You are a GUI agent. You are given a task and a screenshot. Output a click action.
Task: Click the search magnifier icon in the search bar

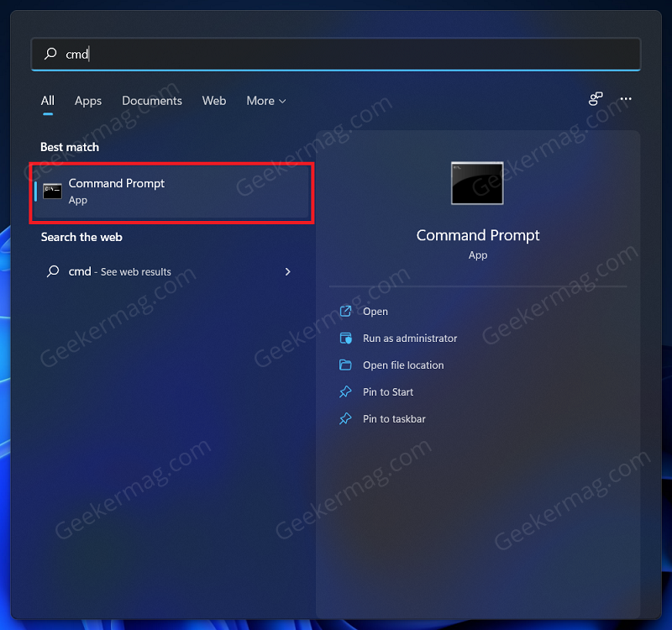tap(50, 54)
